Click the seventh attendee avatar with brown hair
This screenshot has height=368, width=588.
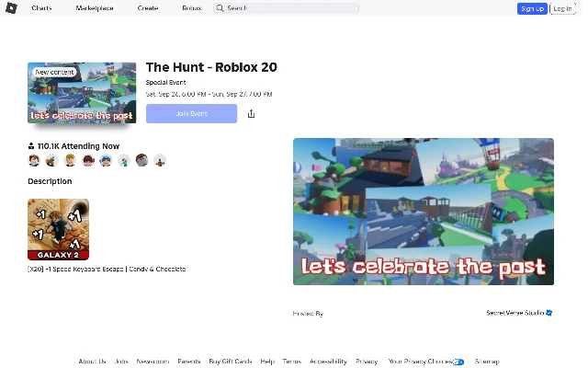tap(141, 160)
